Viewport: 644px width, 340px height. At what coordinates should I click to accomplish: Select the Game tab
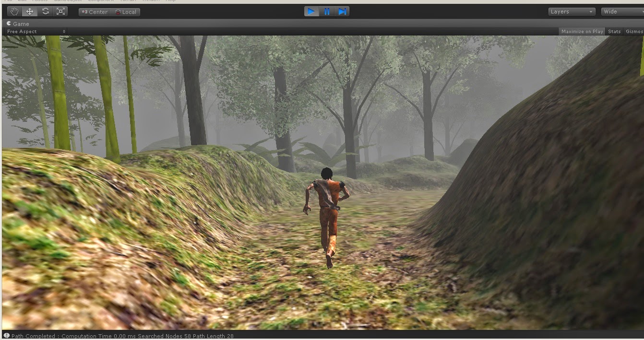coord(18,23)
